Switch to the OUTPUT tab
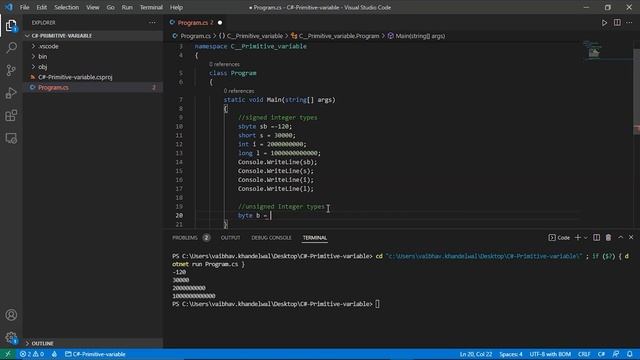The width and height of the screenshot is (640, 360). point(231,238)
